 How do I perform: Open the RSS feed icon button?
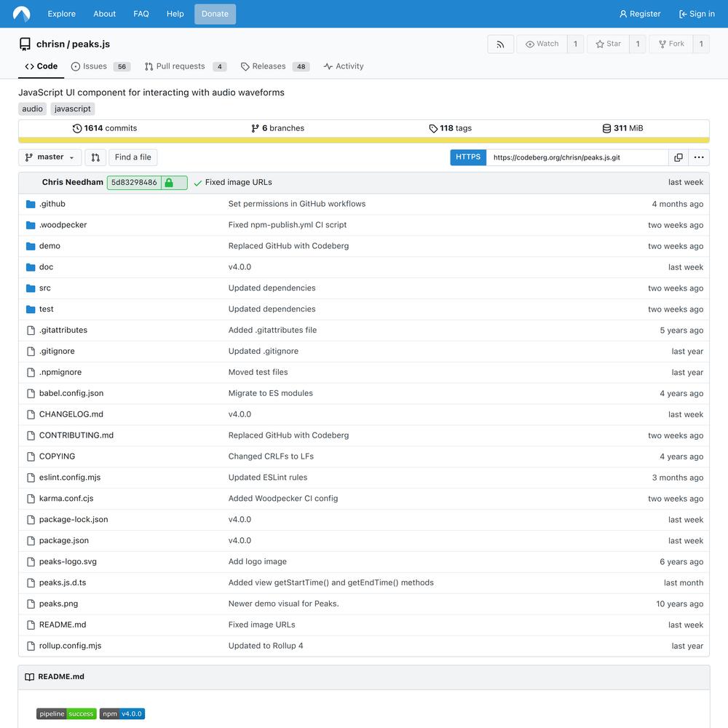500,44
